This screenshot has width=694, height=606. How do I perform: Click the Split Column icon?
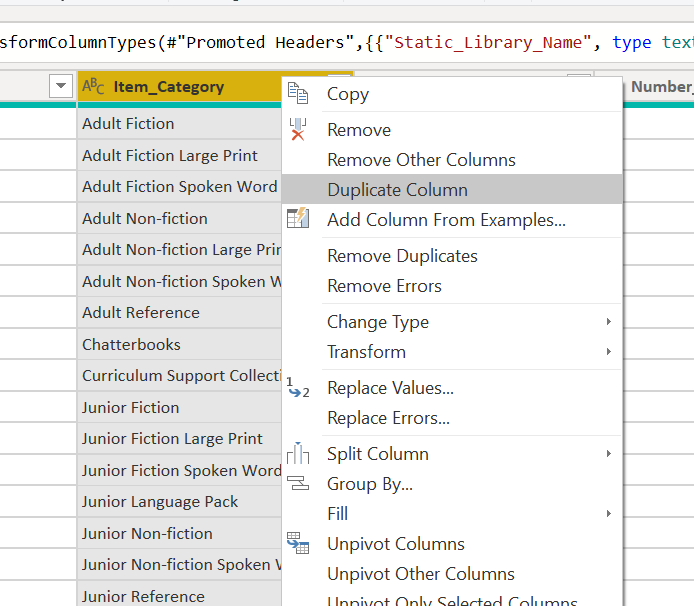click(x=298, y=453)
